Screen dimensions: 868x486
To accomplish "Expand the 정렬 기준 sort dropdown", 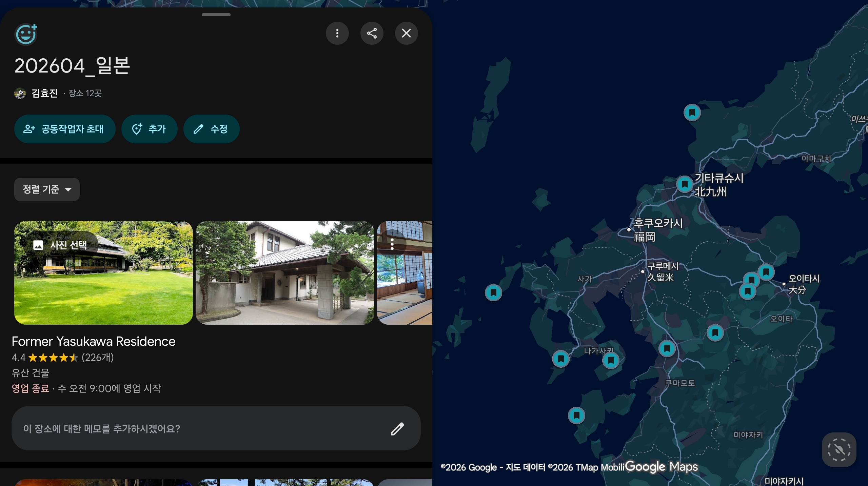I will coord(47,189).
